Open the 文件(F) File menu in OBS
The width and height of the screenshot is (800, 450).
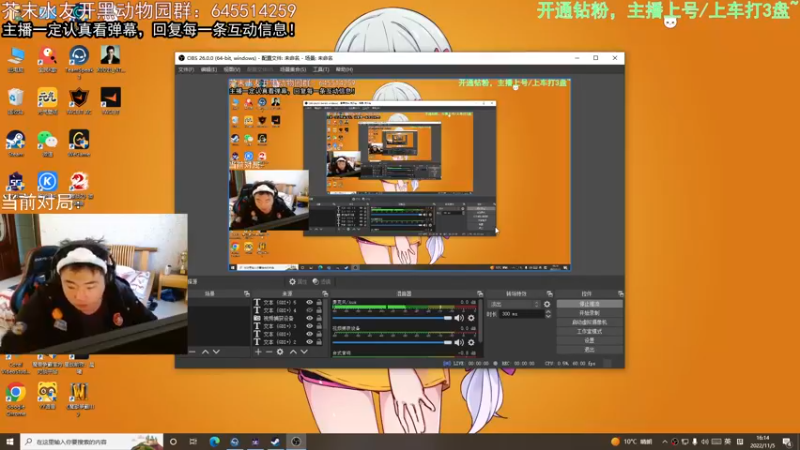coord(186,69)
